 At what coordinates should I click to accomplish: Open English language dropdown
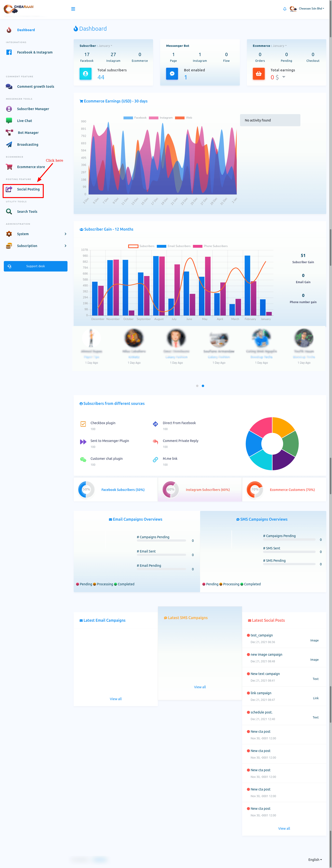coord(315,859)
